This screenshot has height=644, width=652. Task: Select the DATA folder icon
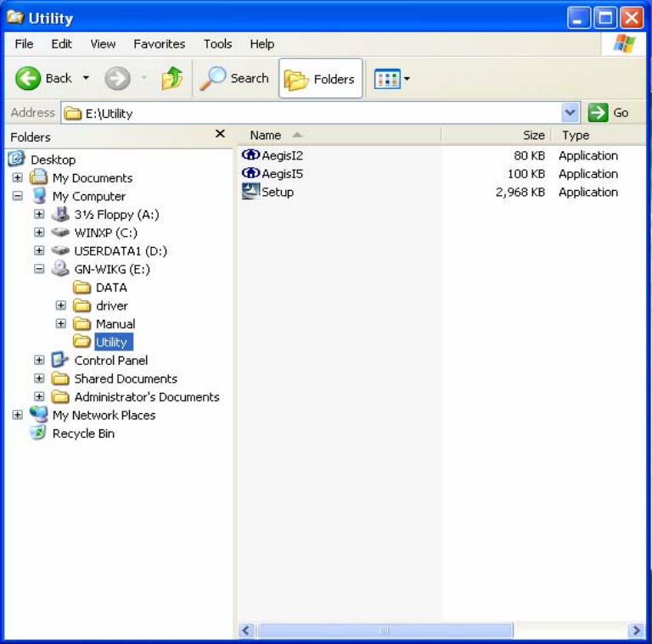[81, 287]
